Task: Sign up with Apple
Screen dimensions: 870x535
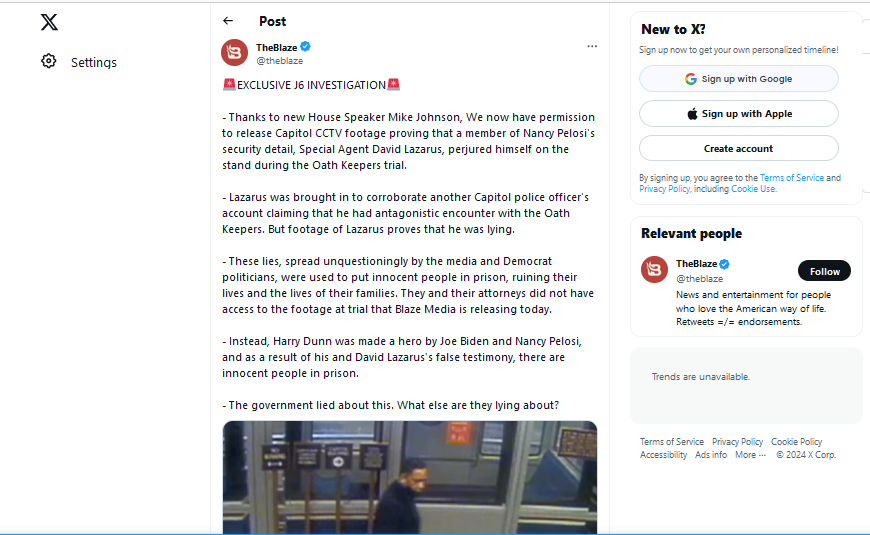Action: point(739,114)
